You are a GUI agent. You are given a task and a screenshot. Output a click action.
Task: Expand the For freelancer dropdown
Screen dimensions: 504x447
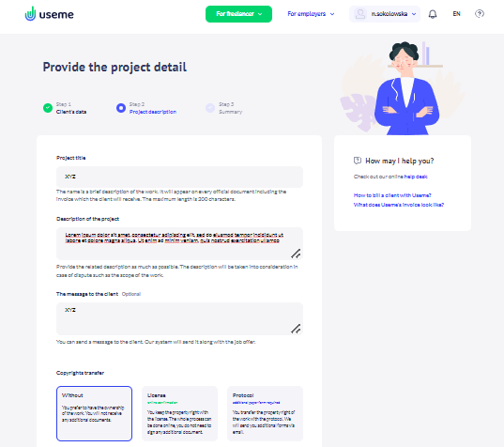(x=238, y=14)
